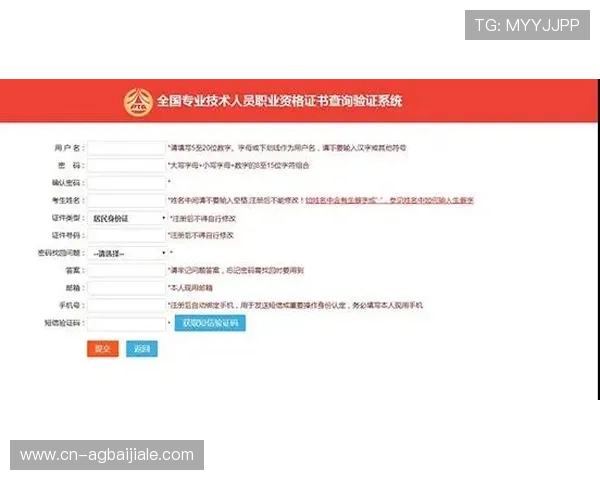Click the 确认密码 input box
The height and width of the screenshot is (480, 600).
click(x=126, y=183)
